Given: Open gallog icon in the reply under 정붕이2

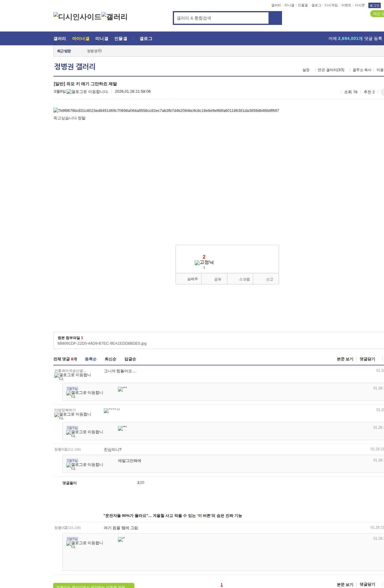Looking at the screenshot, I should [85, 544].
